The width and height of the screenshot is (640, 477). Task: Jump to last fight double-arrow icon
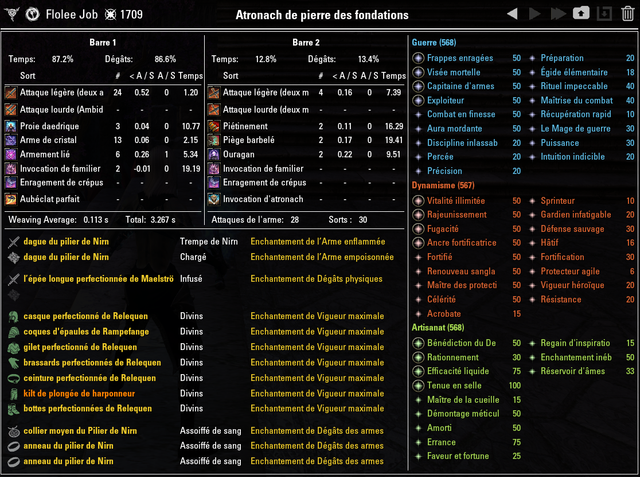point(558,14)
